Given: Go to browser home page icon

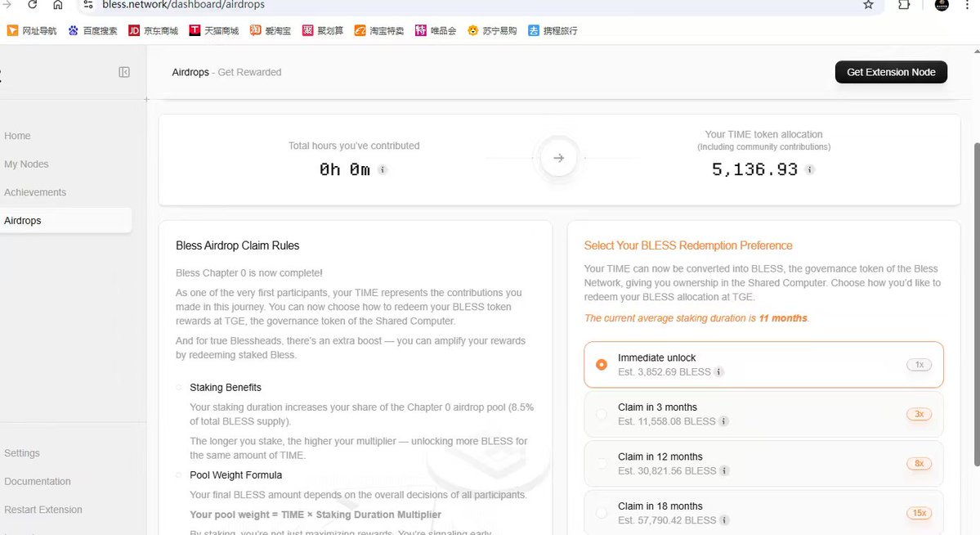Looking at the screenshot, I should 57,4.
